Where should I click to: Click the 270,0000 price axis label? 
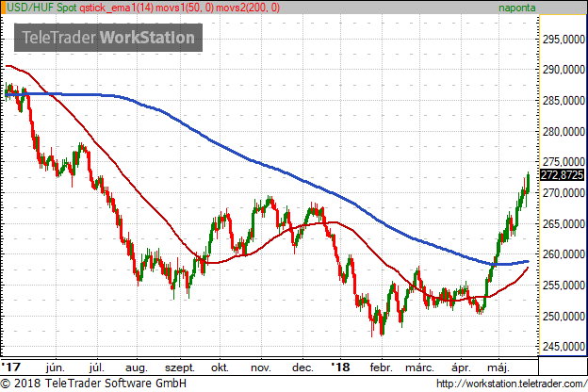click(563, 193)
